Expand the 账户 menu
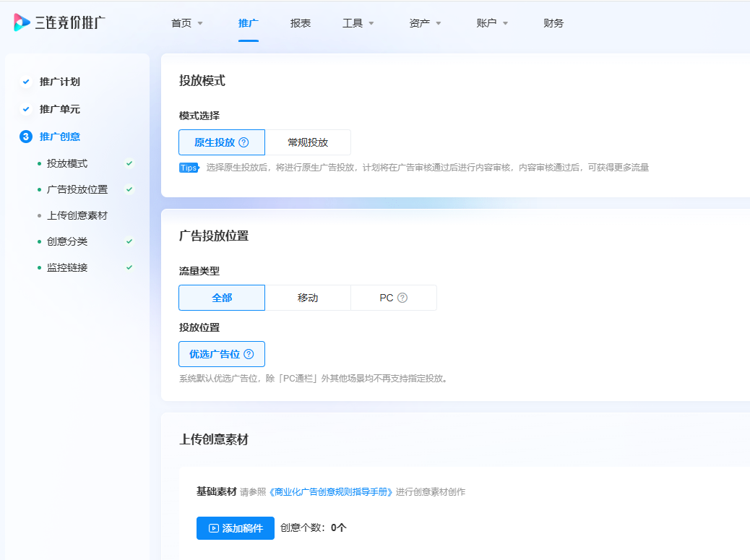 point(491,22)
